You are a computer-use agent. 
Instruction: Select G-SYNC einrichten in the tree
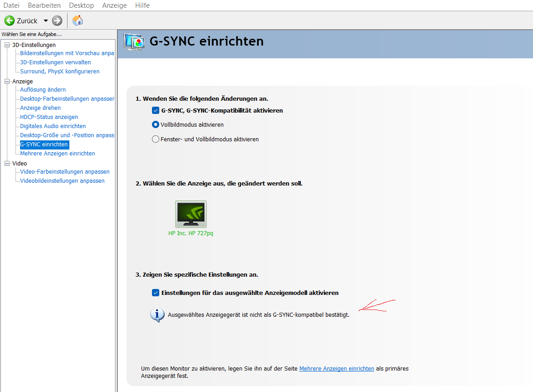44,144
